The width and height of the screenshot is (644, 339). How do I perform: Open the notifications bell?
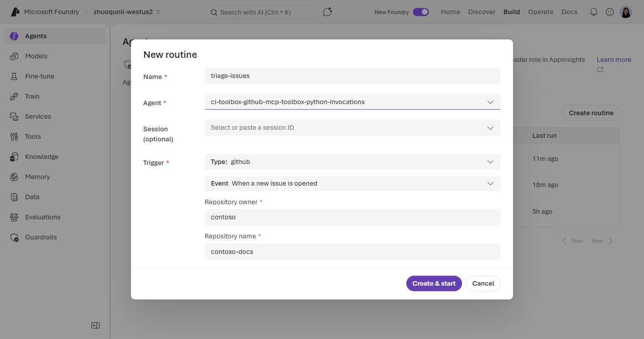click(594, 12)
